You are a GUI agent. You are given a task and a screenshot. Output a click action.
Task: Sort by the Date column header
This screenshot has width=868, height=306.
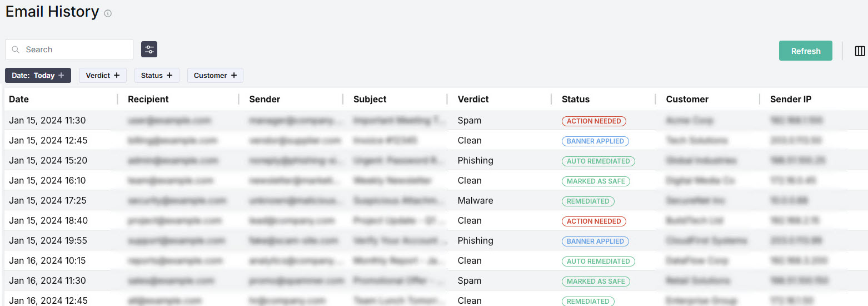pos(19,99)
